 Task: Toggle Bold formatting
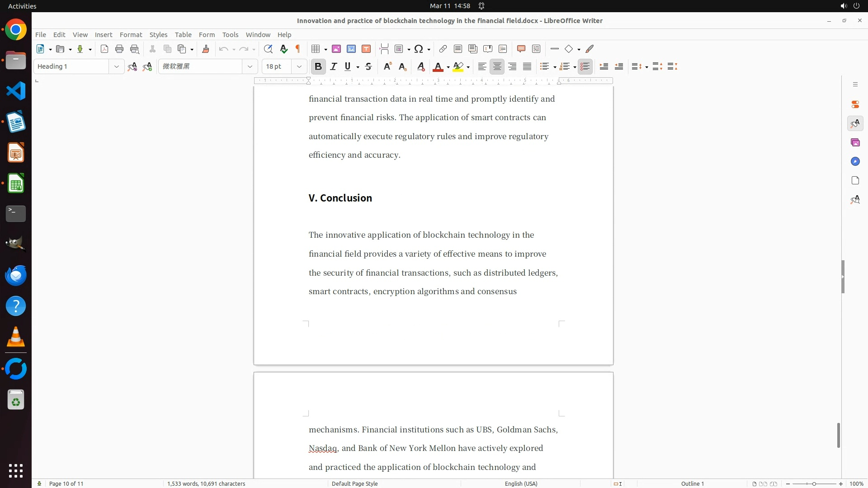(318, 66)
